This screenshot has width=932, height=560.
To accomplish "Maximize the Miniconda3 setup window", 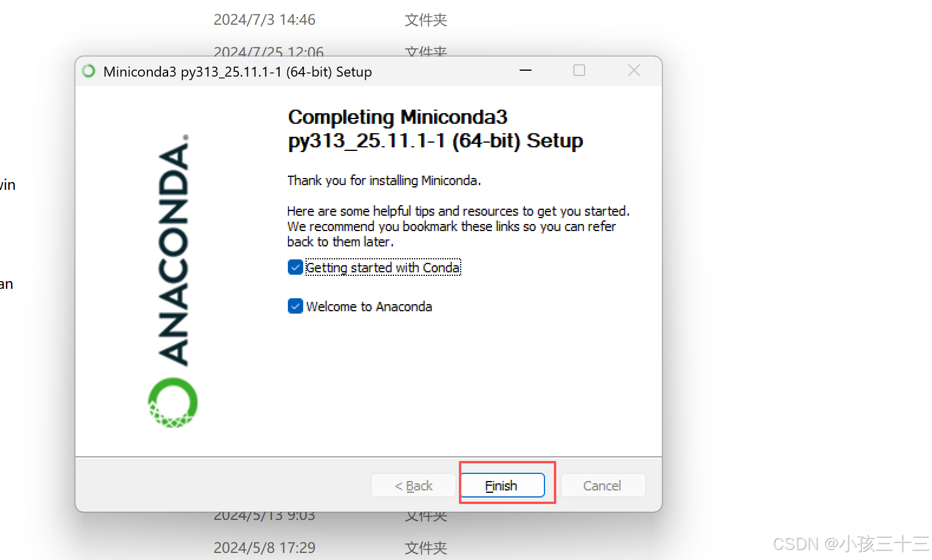I will [579, 70].
